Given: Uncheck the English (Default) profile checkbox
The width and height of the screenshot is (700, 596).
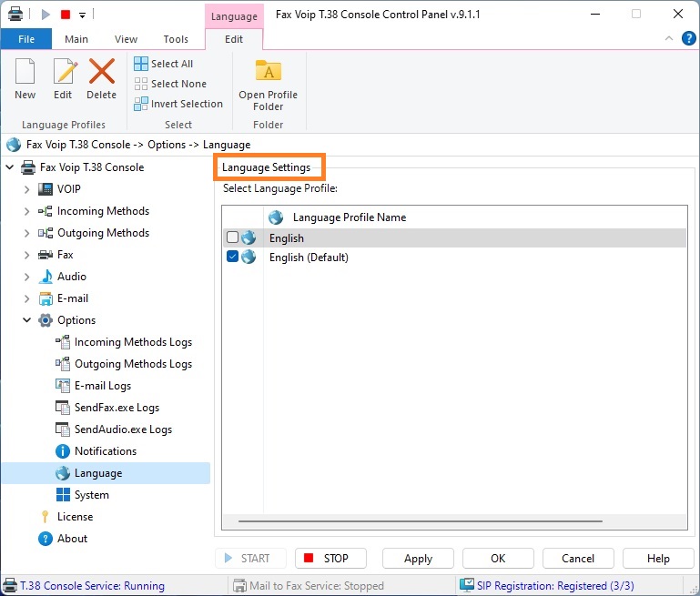Looking at the screenshot, I should click(x=233, y=257).
